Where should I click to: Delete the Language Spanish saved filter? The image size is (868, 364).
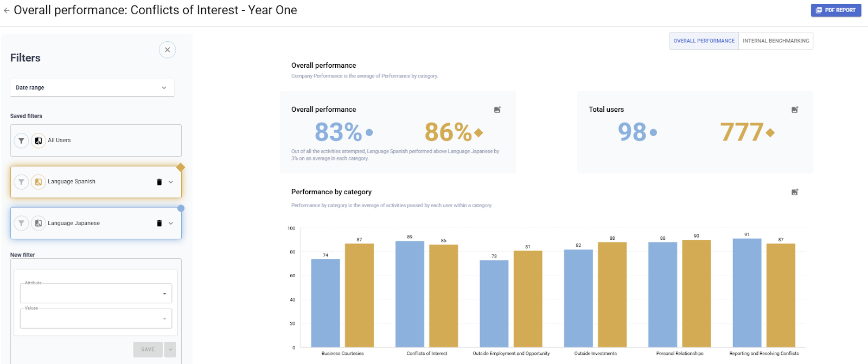159,182
